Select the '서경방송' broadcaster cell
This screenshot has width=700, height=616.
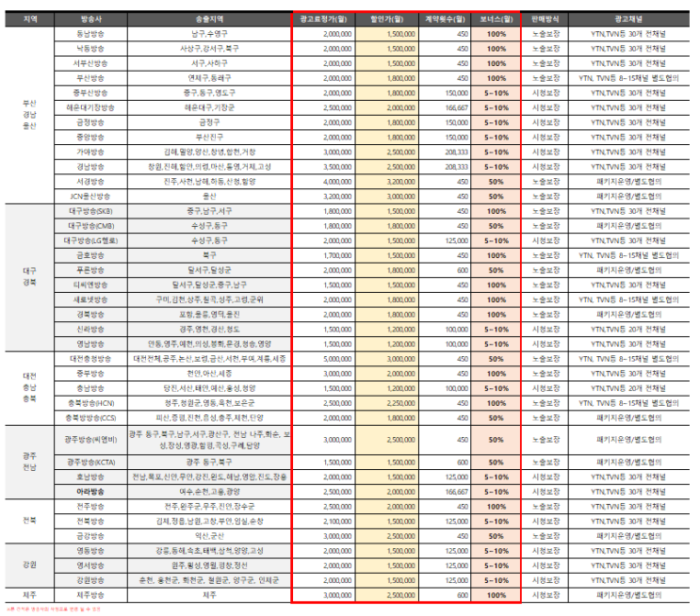(x=90, y=182)
